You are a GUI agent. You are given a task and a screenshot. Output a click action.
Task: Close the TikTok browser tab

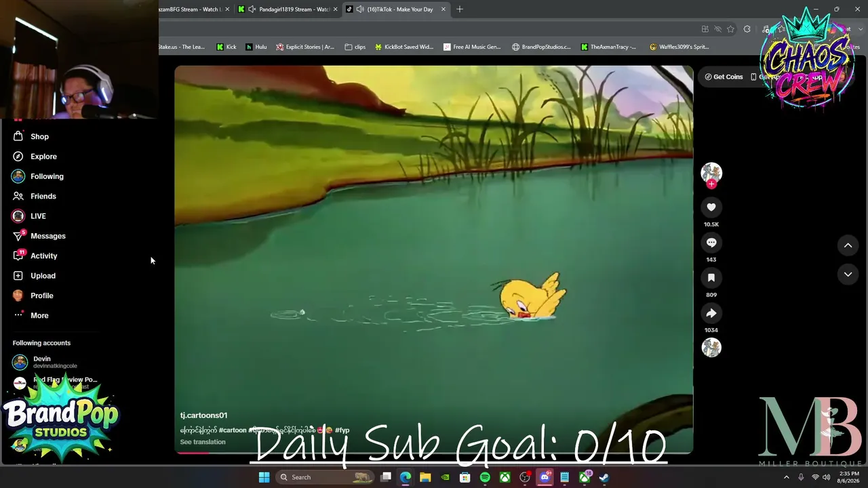pos(443,9)
